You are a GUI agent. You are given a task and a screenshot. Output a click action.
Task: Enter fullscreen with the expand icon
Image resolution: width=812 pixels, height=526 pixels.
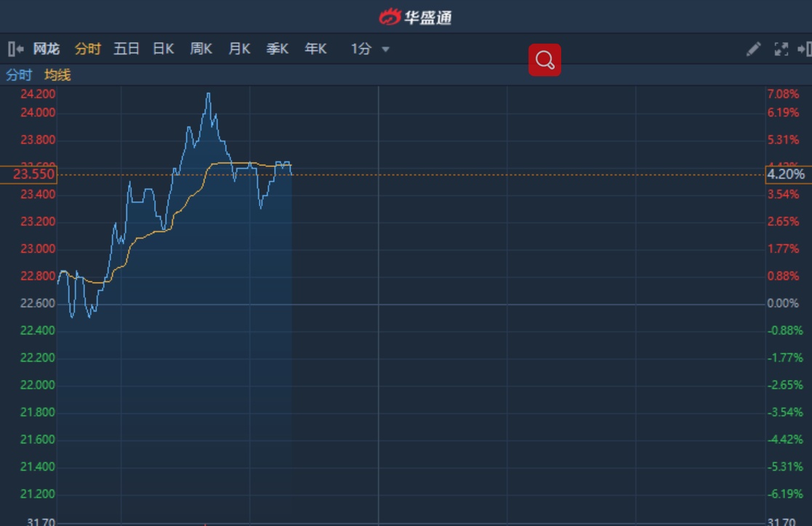click(x=781, y=49)
